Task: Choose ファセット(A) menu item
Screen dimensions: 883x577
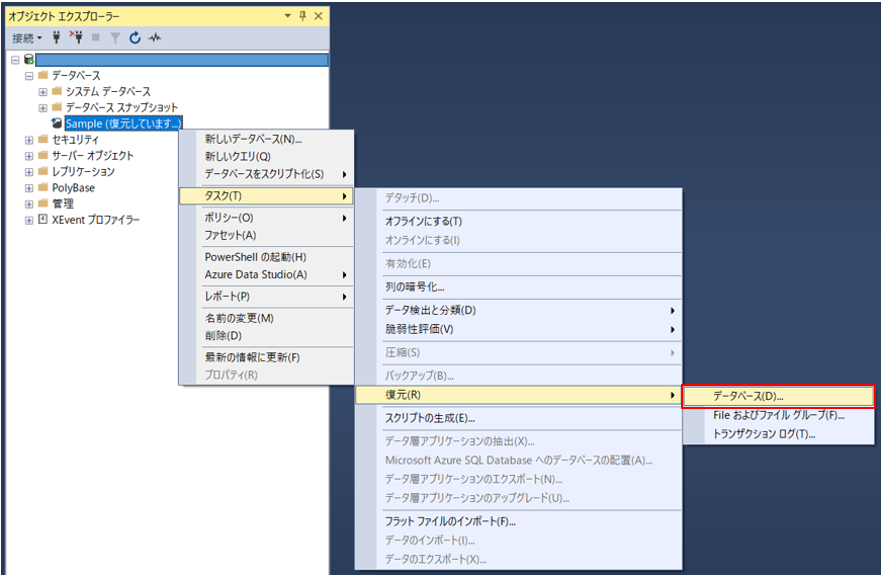Action: coord(266,235)
